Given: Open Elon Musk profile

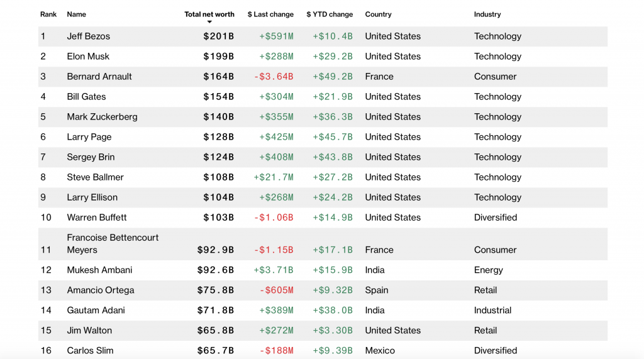Looking at the screenshot, I should pos(88,57).
